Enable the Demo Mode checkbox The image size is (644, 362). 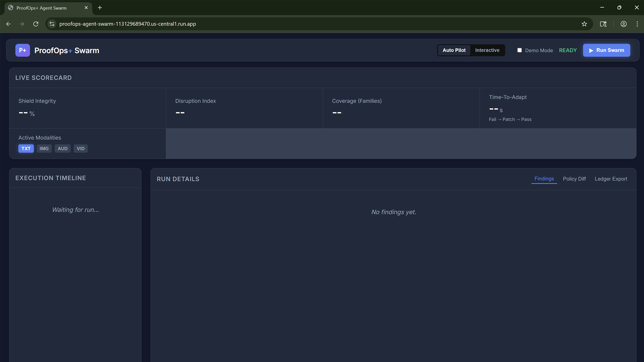pyautogui.click(x=520, y=50)
